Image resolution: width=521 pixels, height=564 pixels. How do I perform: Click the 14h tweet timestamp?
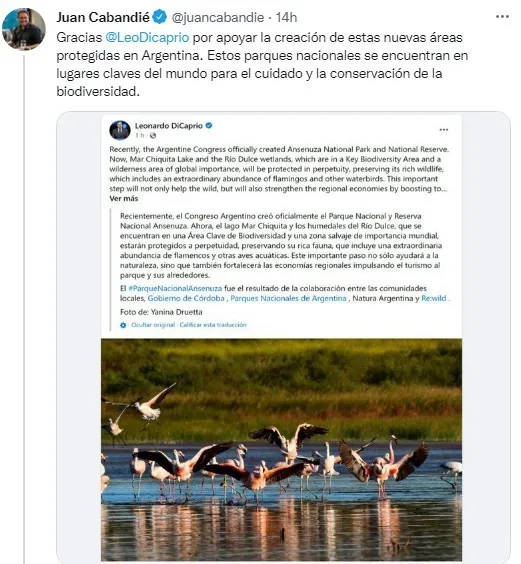click(x=286, y=17)
